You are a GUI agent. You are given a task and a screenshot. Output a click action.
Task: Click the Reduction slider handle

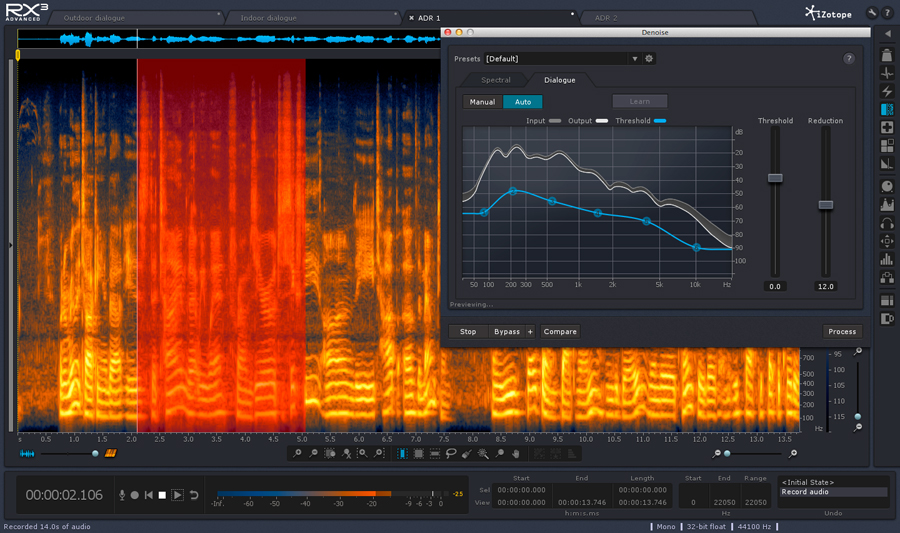point(826,205)
